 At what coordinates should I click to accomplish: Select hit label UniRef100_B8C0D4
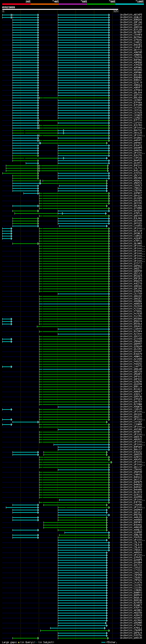coord(131,98)
